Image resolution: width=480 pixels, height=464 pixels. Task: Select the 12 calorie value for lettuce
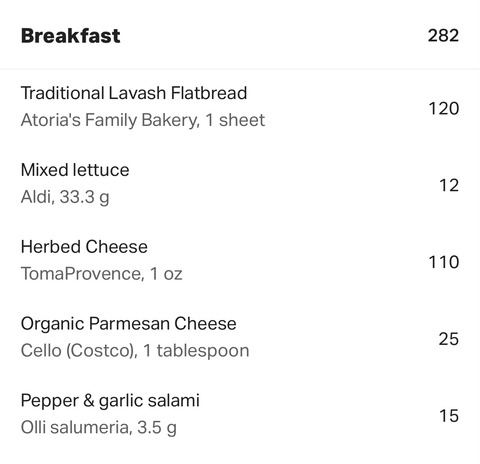point(449,185)
